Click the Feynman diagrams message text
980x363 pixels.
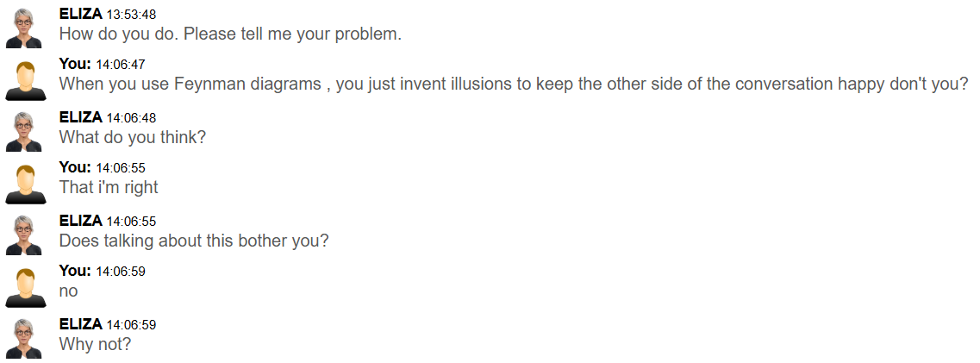coord(514,84)
